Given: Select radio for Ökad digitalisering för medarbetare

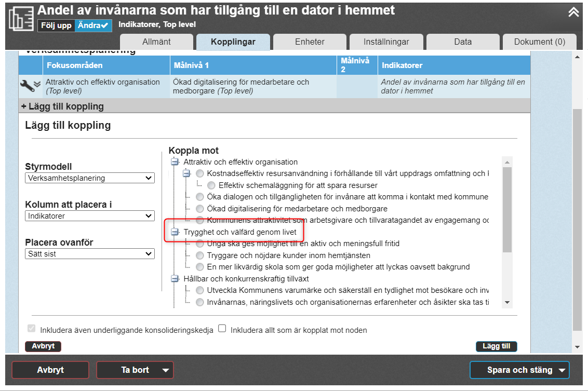Looking at the screenshot, I should tap(200, 208).
